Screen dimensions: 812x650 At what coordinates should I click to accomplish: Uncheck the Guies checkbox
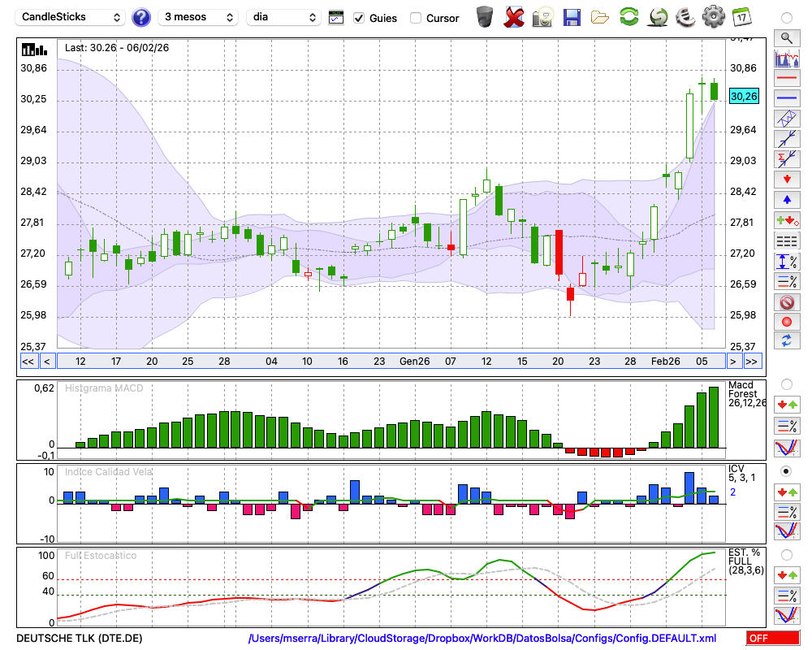(358, 18)
